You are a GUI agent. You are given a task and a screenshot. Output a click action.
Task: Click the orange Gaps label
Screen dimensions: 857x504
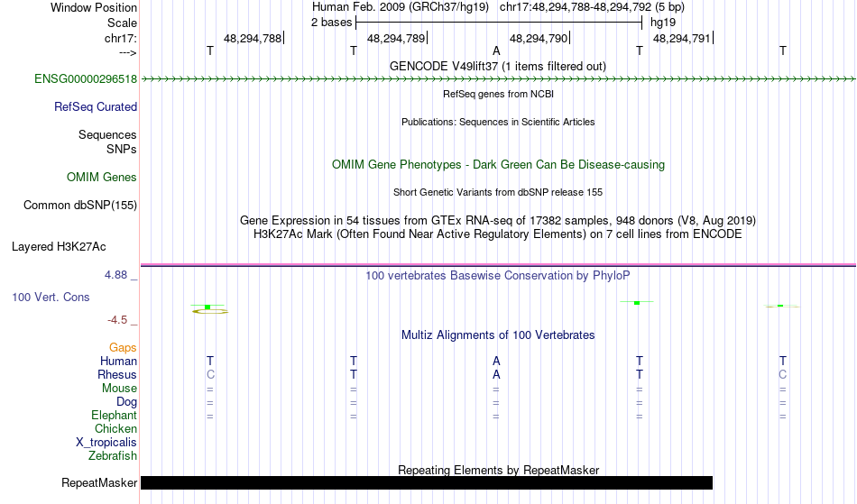point(123,347)
